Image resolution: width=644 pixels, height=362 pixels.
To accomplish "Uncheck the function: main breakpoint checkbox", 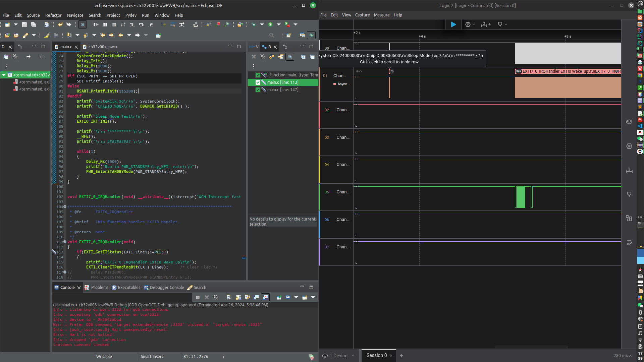I will pos(258,75).
